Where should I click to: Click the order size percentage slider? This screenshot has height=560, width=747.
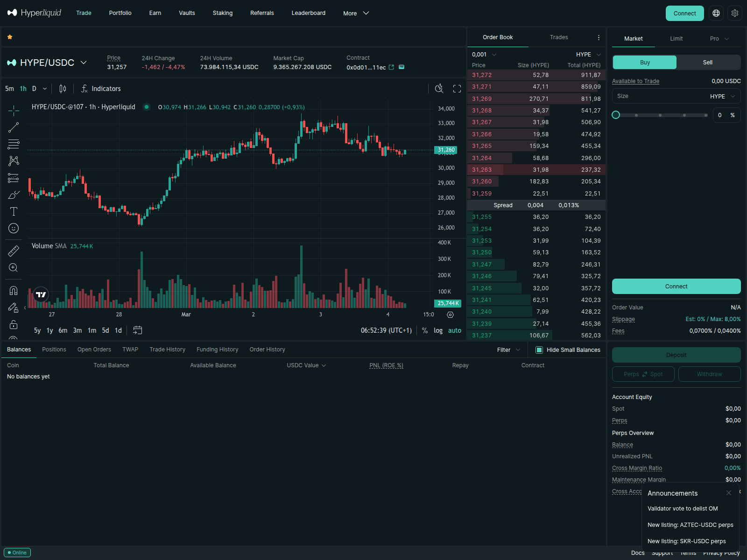click(660, 115)
